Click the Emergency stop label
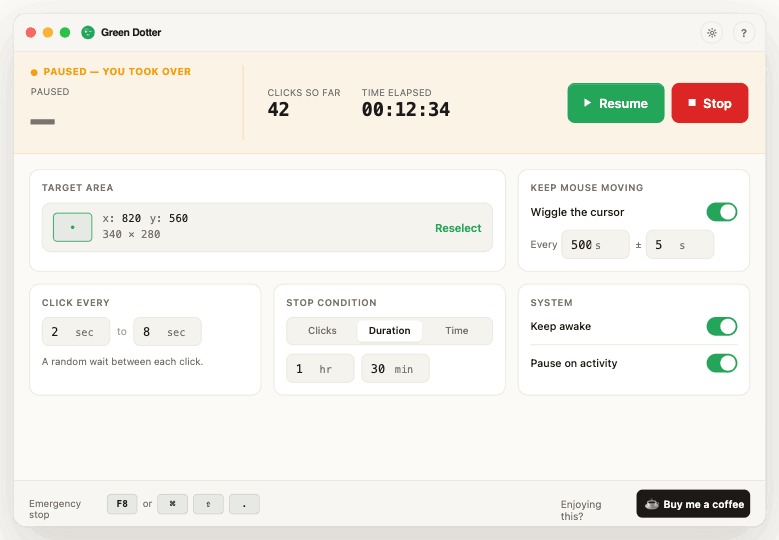Screen dimensions: 779x540 pyautogui.click(x=55, y=509)
